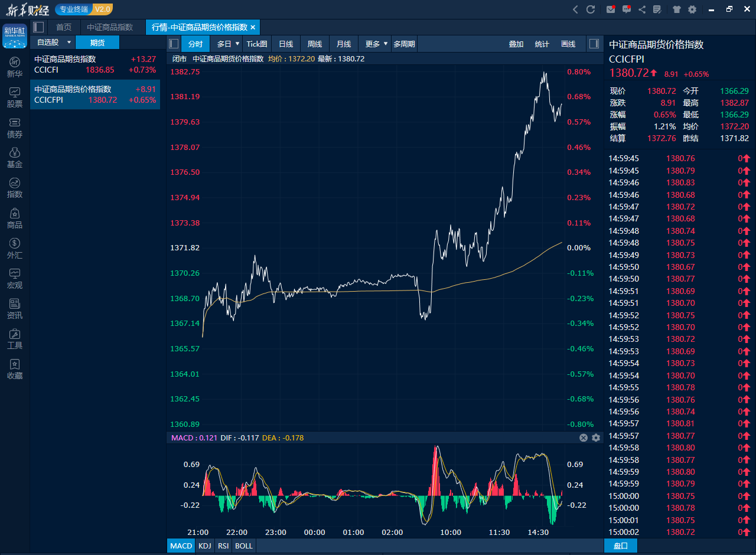756x555 pixels.
Task: Open 收藏 (Favorites) in the sidebar
Action: click(x=15, y=369)
